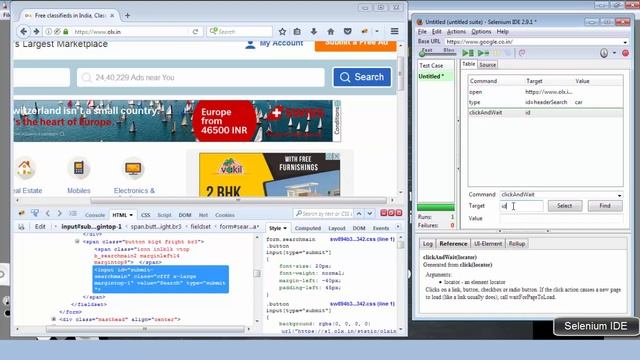Open Options menu in Selenium IDE
The height and width of the screenshot is (360, 640).
(x=481, y=31)
